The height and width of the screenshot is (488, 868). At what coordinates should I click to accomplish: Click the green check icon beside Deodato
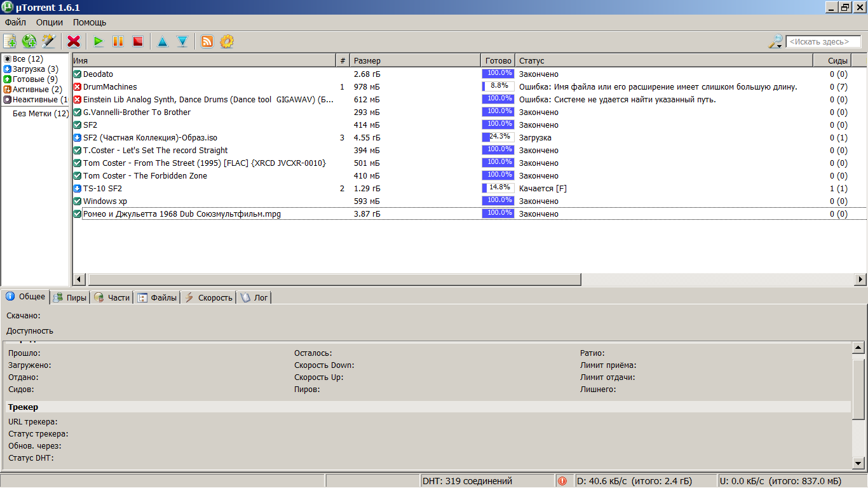pyautogui.click(x=78, y=74)
